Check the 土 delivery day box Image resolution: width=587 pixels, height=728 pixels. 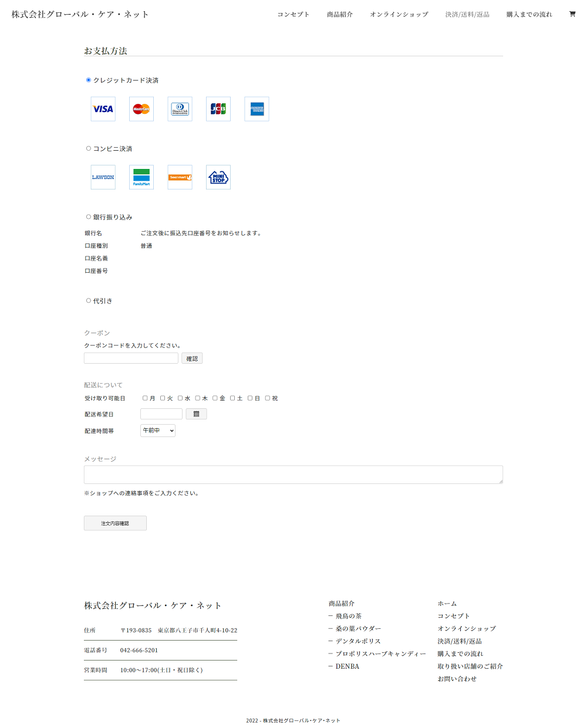click(x=232, y=398)
